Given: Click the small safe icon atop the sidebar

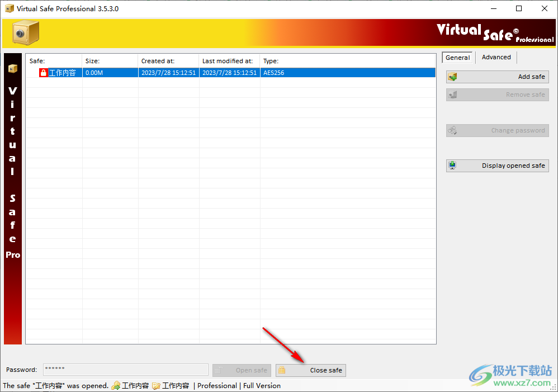Looking at the screenshot, I should tap(13, 68).
